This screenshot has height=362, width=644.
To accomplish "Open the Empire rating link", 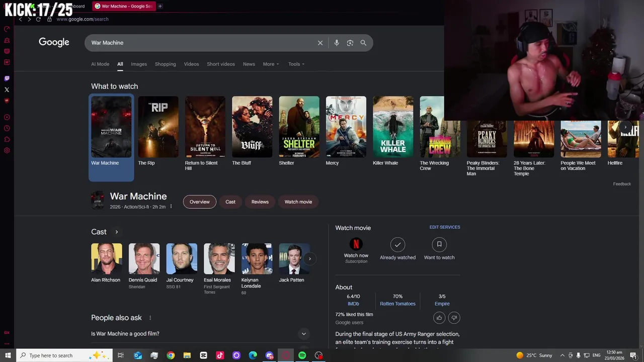I will click(x=442, y=304).
